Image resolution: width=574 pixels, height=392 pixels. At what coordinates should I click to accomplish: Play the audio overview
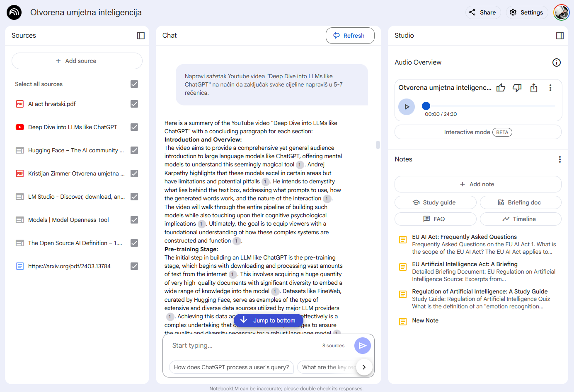(x=407, y=107)
